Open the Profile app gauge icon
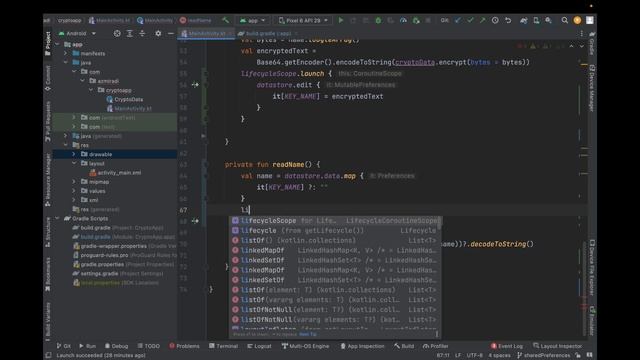640x360 pixels. click(403, 20)
